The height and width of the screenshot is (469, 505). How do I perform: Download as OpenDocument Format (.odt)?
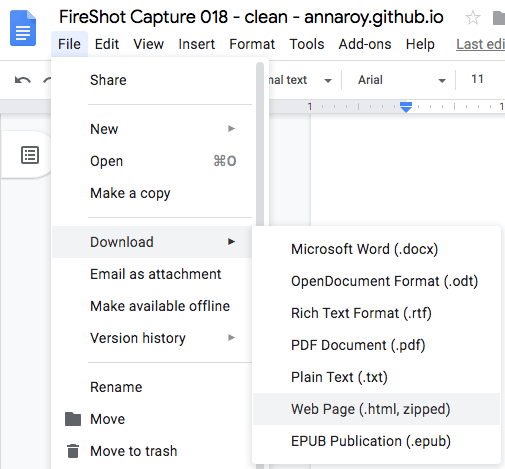pos(376,281)
